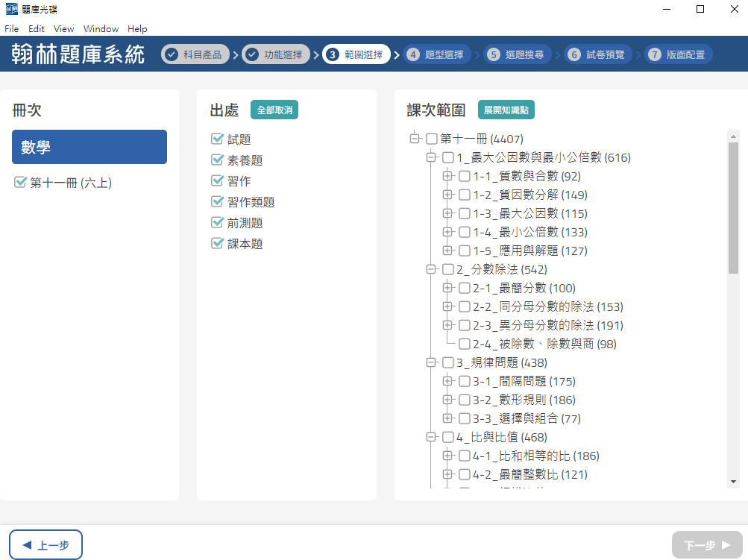Expand the 3-2_數形規則 tree node
Screen dimensions: 748x560
click(x=447, y=400)
